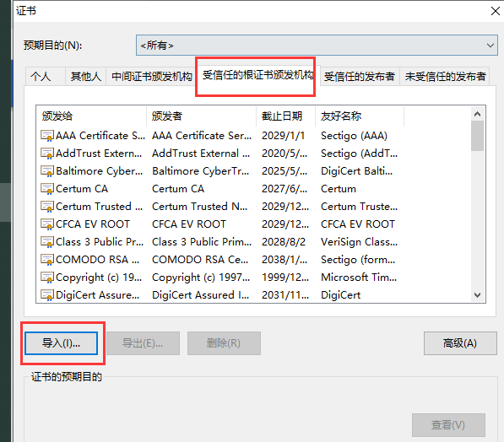Open the 中间证书颁发机构 tab
The width and height of the screenshot is (504, 442).
click(x=151, y=77)
